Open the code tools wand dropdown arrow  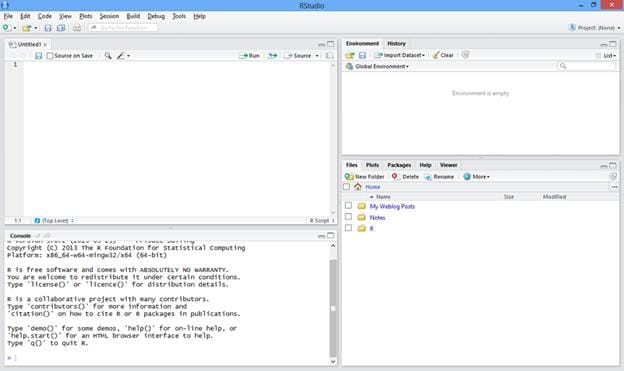pos(129,56)
